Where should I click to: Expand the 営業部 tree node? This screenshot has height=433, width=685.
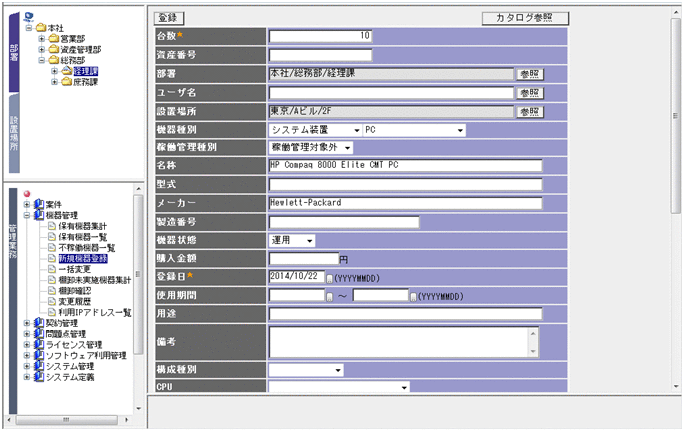(42, 39)
